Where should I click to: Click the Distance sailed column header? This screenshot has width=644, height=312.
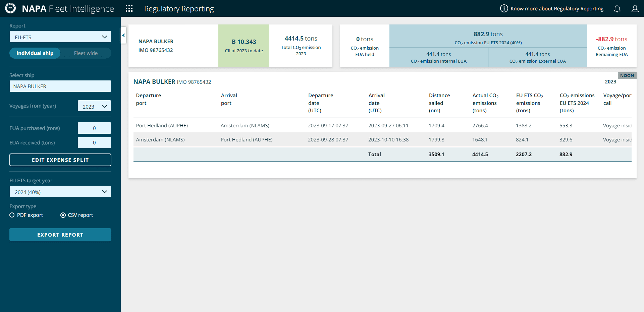[x=439, y=103]
